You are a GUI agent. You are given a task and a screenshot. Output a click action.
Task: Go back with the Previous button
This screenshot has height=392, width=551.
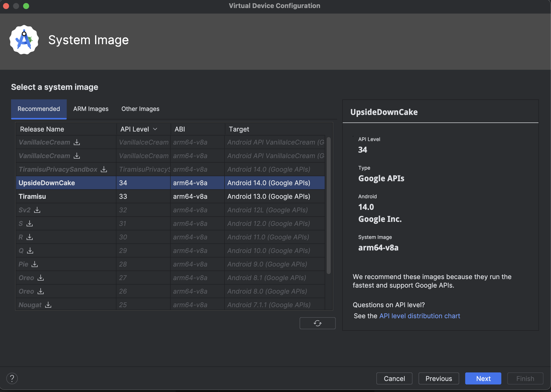point(439,378)
